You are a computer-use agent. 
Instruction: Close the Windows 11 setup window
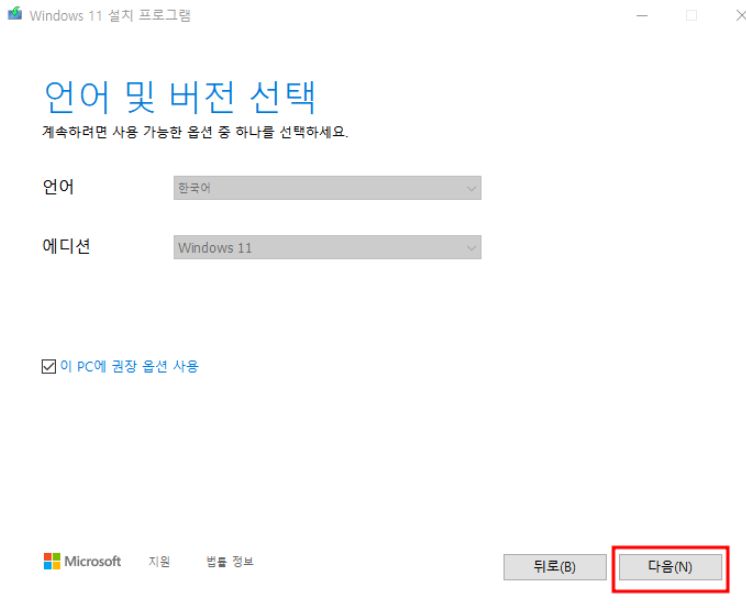pos(740,15)
